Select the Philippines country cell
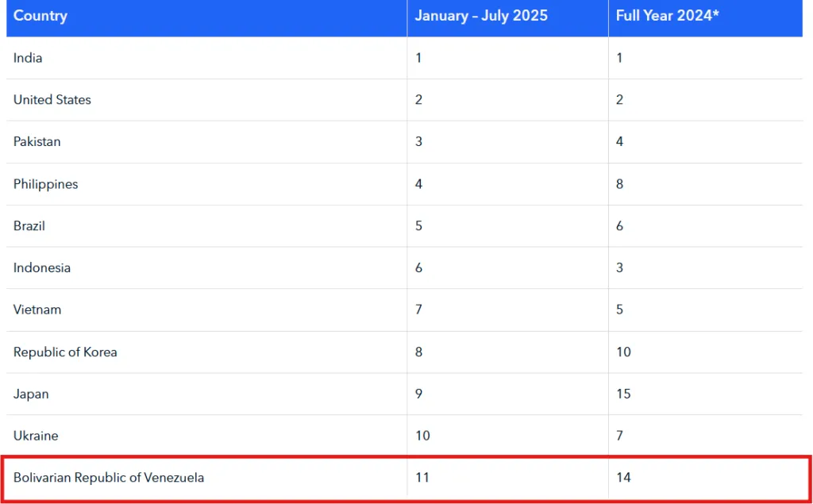The image size is (813, 504). pyautogui.click(x=46, y=184)
